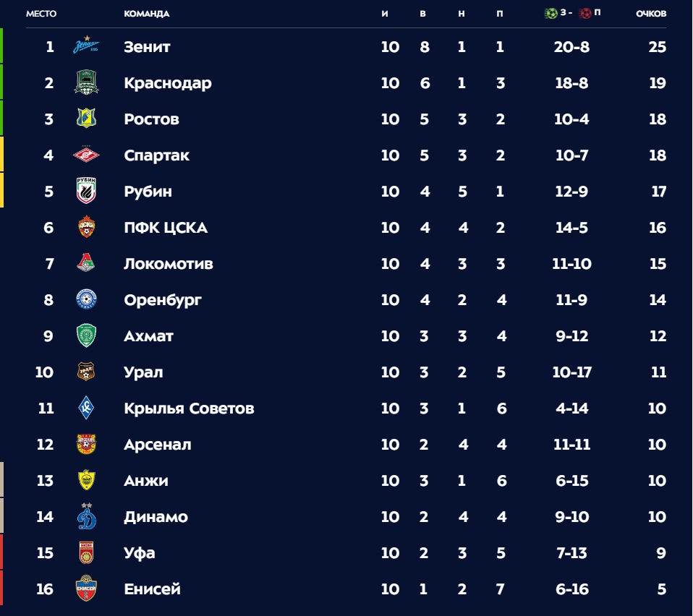Click the Akhmat club crest

click(87, 336)
